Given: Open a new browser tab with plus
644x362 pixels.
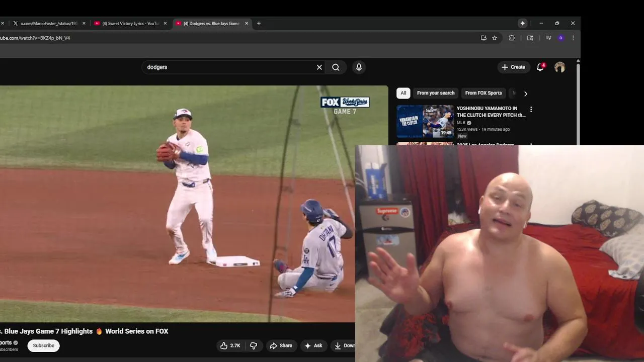Looking at the screenshot, I should pos(259,23).
